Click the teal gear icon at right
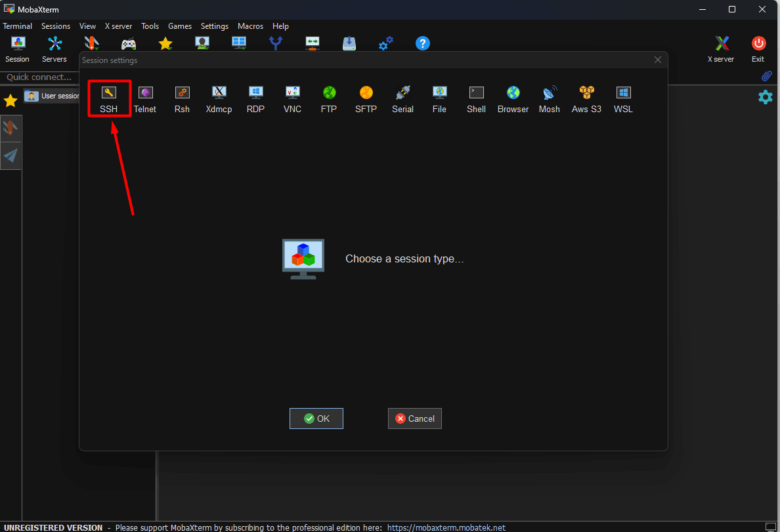 [765, 97]
